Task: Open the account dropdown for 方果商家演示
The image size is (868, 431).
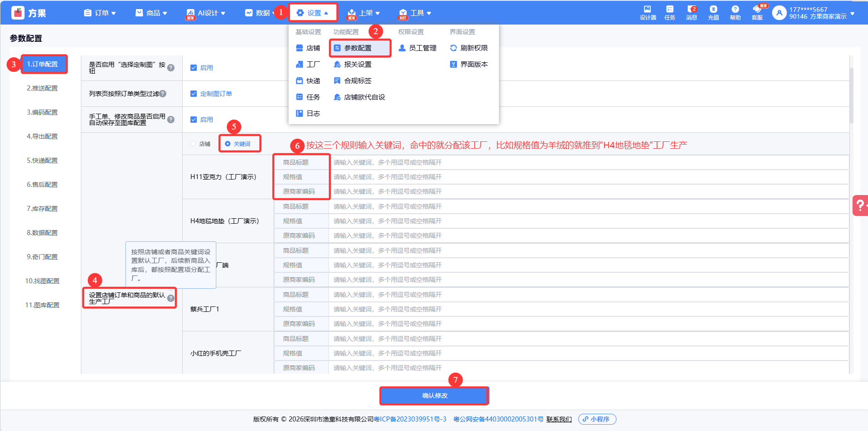Action: [x=853, y=13]
